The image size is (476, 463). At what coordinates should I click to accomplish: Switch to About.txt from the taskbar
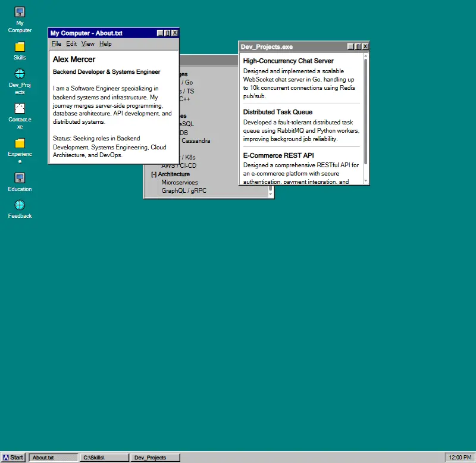click(x=54, y=457)
